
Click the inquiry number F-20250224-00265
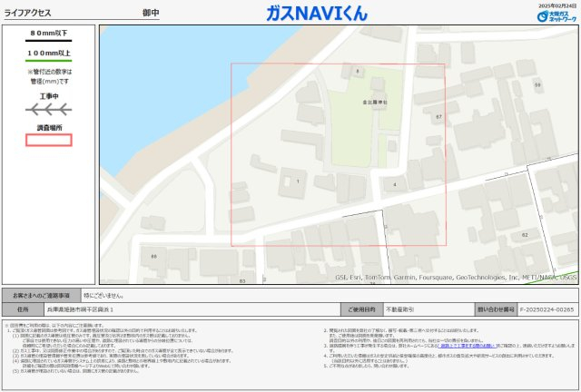coord(547,309)
